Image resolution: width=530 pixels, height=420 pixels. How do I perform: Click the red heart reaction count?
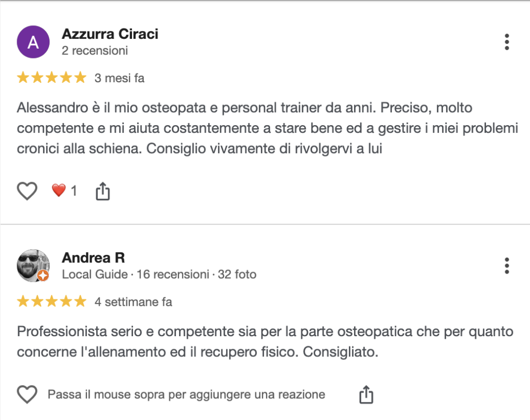[64, 191]
